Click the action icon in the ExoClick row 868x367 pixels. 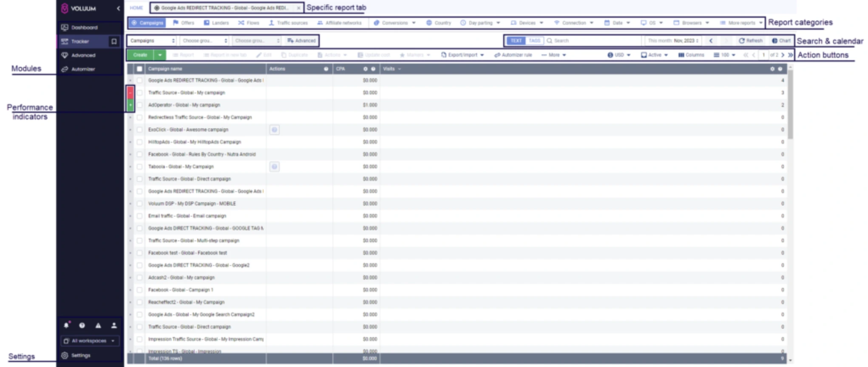pos(275,130)
